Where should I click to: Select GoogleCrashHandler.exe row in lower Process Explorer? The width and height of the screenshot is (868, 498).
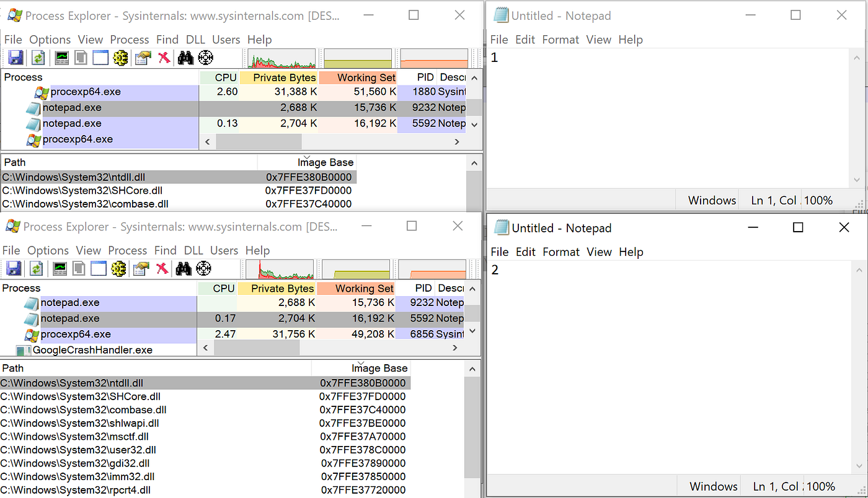tap(99, 350)
